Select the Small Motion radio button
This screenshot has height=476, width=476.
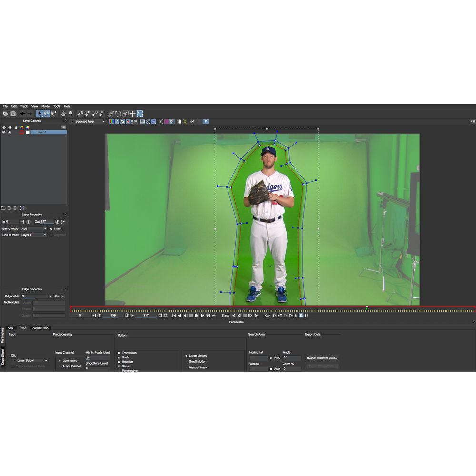tap(187, 362)
